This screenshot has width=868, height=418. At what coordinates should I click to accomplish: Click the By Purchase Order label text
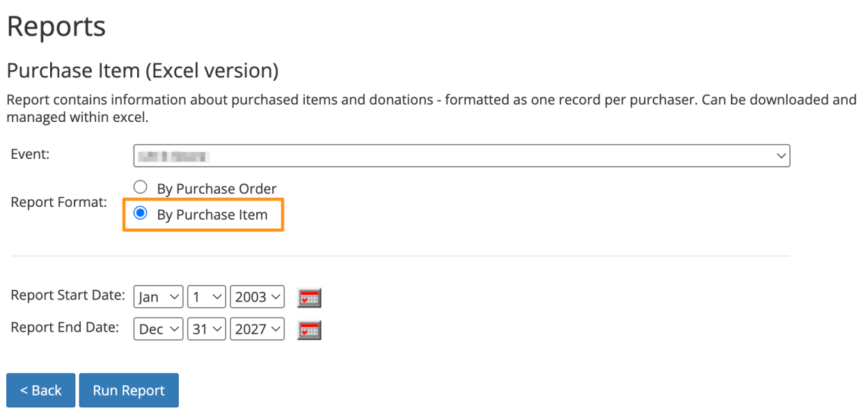click(x=216, y=189)
